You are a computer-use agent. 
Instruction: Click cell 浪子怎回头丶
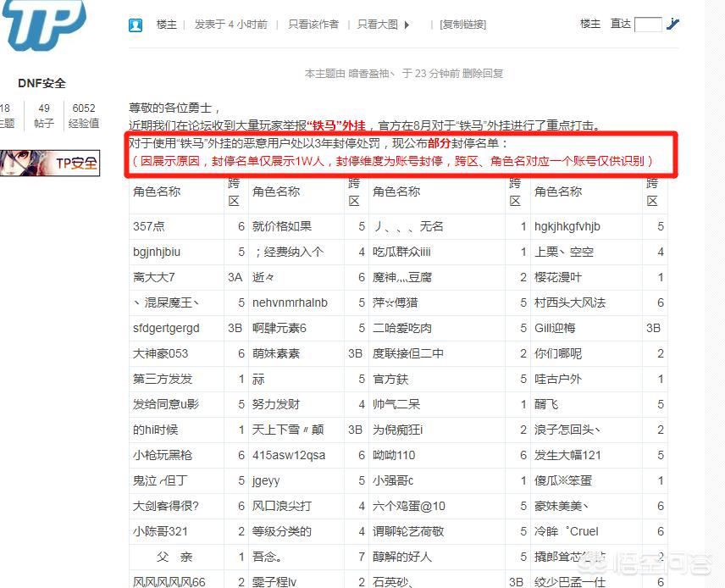567,430
